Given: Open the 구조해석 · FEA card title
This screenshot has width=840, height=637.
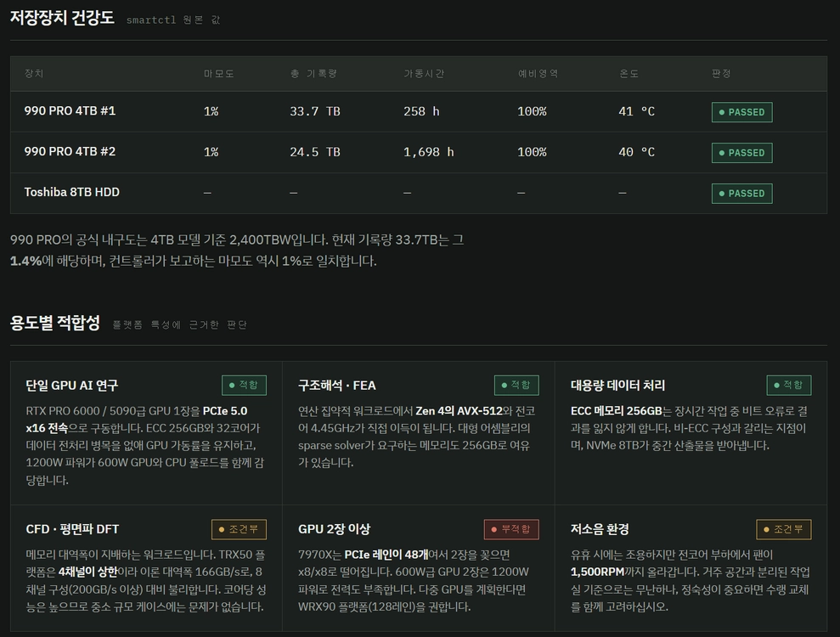Looking at the screenshot, I should [337, 386].
